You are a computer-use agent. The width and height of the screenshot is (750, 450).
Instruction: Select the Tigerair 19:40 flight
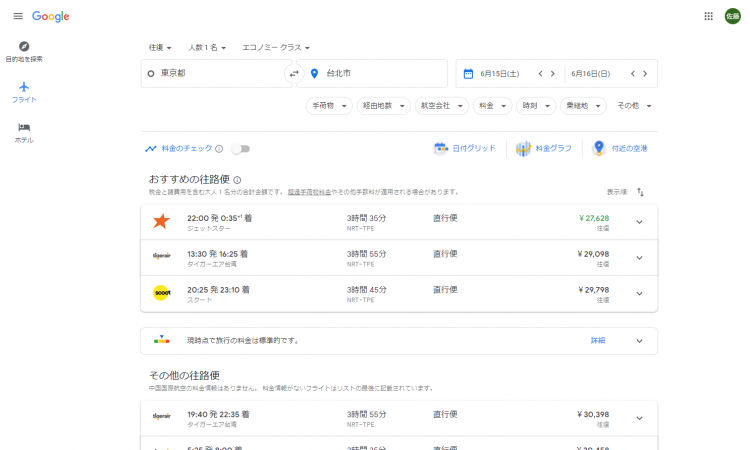click(399, 418)
